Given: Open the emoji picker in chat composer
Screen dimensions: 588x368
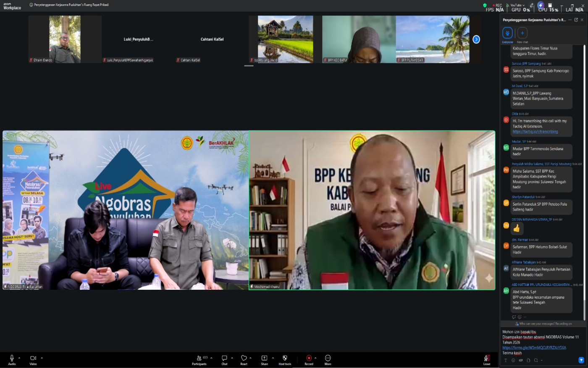Looking at the screenshot, I should tap(513, 360).
